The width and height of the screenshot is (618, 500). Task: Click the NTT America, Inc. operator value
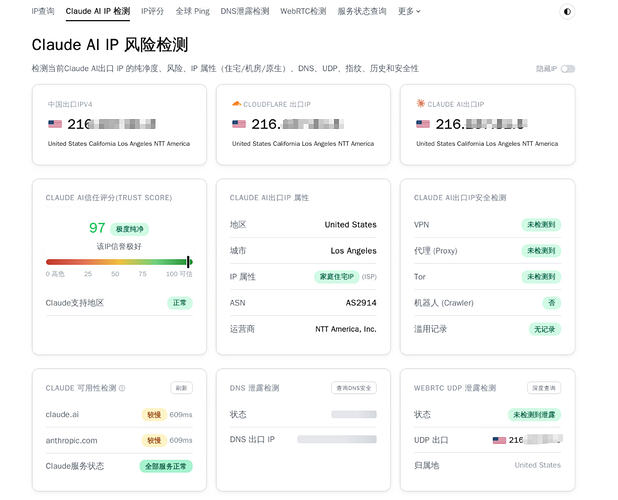point(346,329)
